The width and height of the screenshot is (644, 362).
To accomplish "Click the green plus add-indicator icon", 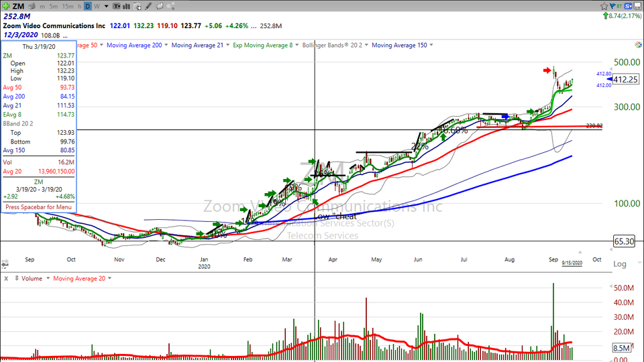I will [6, 6].
